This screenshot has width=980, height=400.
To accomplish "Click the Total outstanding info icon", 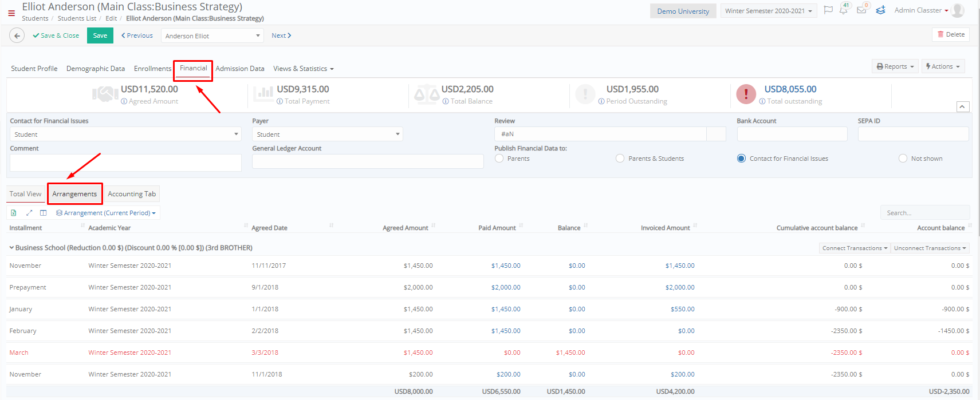I will coord(762,101).
